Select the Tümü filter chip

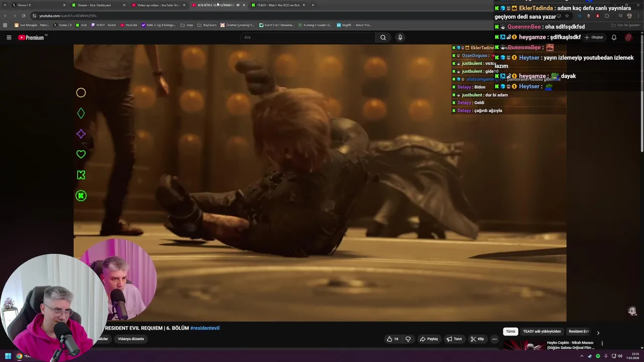pyautogui.click(x=510, y=331)
